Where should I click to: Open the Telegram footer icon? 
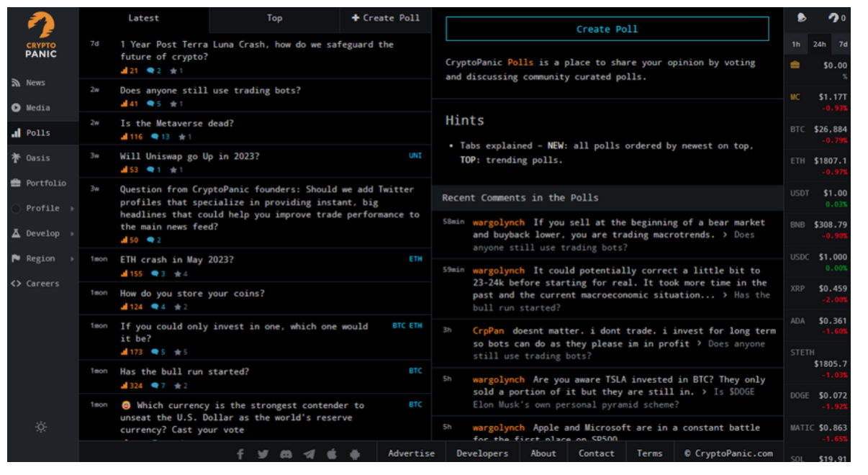click(309, 454)
